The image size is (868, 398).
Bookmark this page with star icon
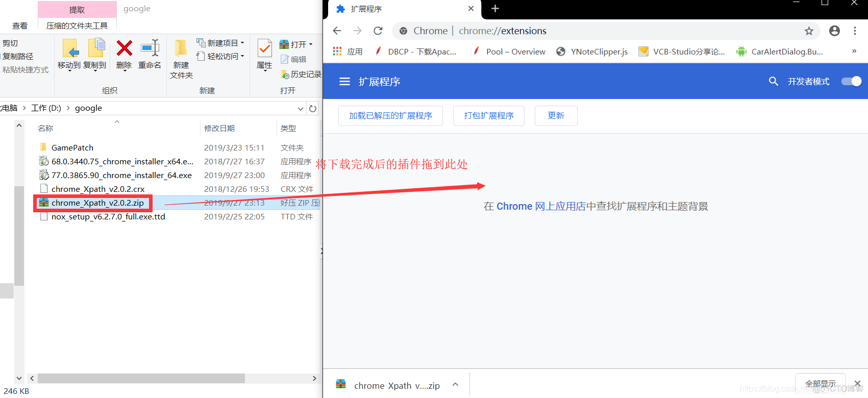809,31
